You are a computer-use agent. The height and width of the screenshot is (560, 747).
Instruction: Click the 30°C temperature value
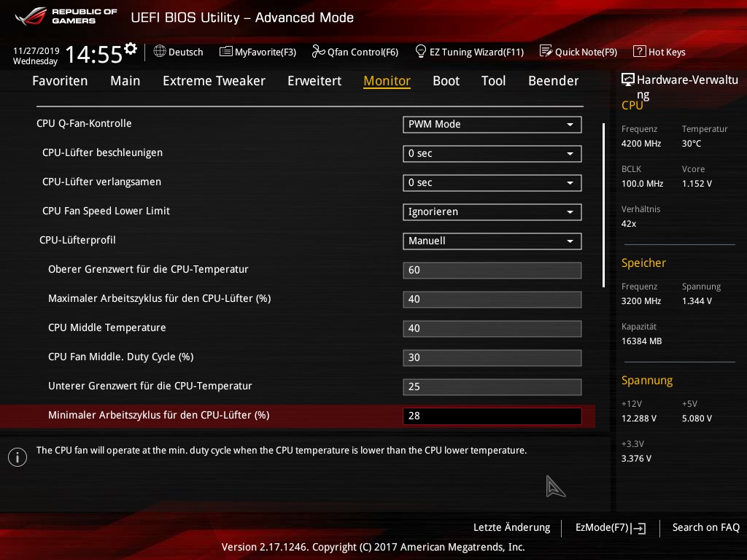coord(692,144)
